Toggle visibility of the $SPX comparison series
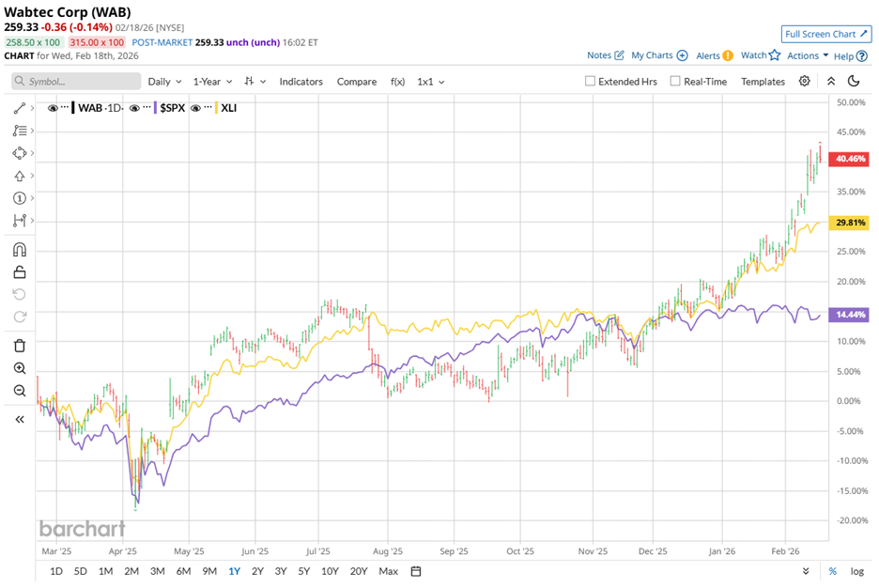 pyautogui.click(x=135, y=108)
